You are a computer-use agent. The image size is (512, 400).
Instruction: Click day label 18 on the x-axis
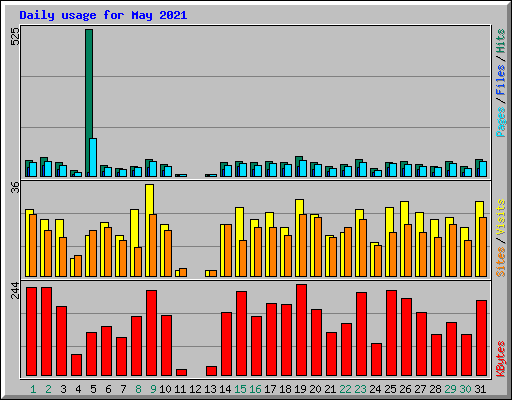pyautogui.click(x=285, y=389)
